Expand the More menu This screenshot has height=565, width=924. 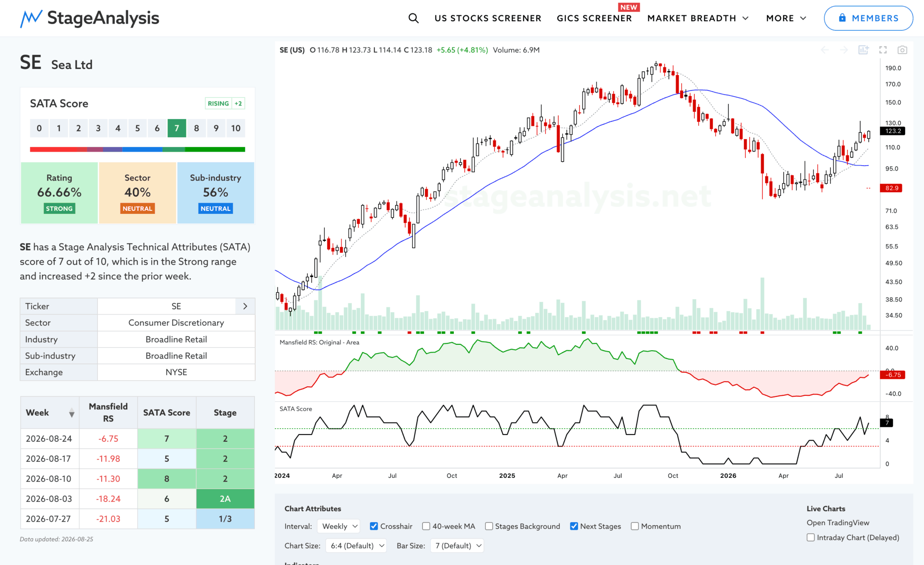click(x=786, y=18)
